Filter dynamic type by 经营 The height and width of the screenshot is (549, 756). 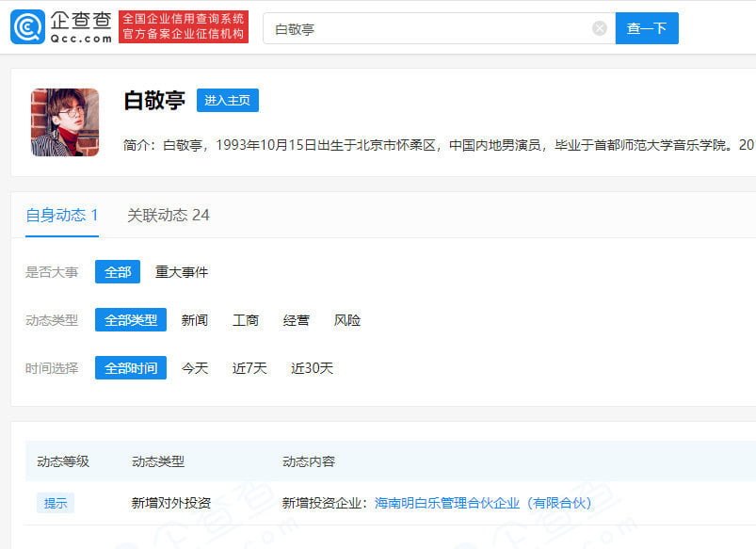pyautogui.click(x=297, y=320)
